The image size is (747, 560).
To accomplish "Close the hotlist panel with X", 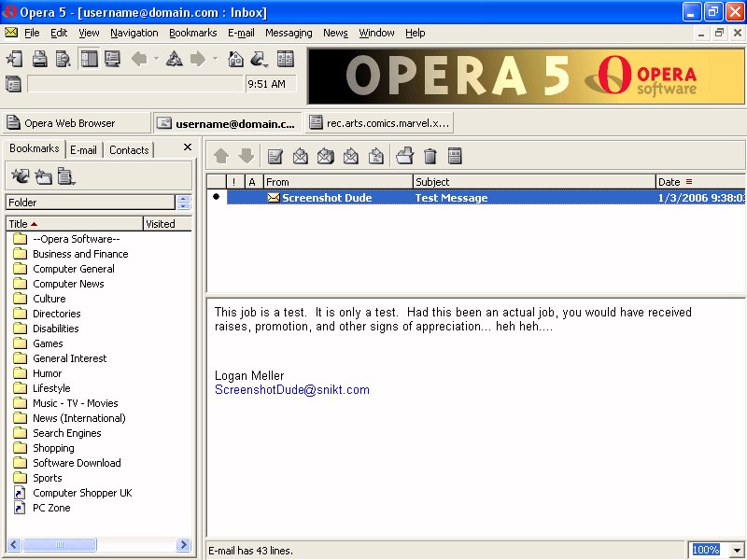I will click(188, 147).
